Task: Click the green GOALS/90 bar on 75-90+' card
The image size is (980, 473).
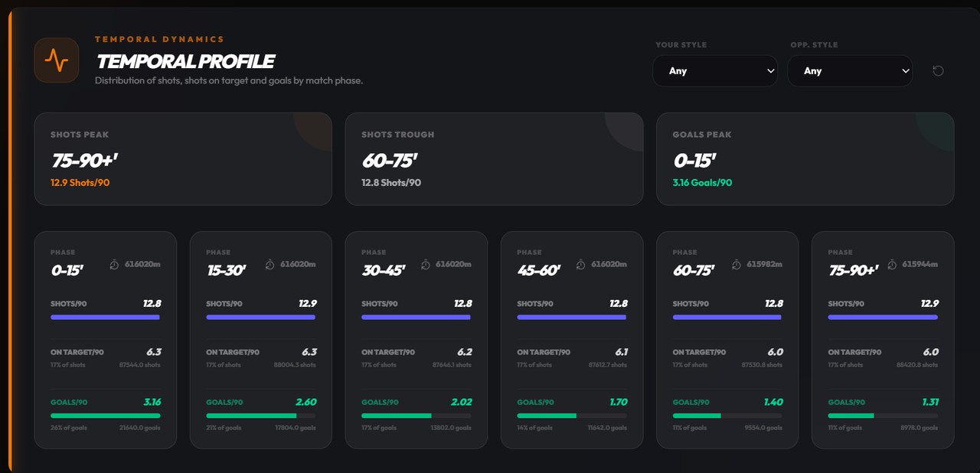Action: pyautogui.click(x=850, y=416)
